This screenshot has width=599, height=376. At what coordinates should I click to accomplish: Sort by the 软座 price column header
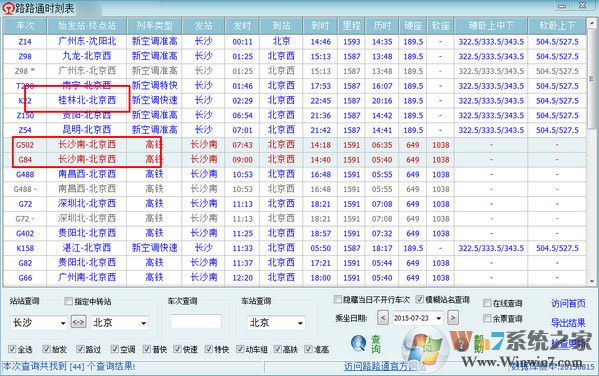pyautogui.click(x=440, y=26)
